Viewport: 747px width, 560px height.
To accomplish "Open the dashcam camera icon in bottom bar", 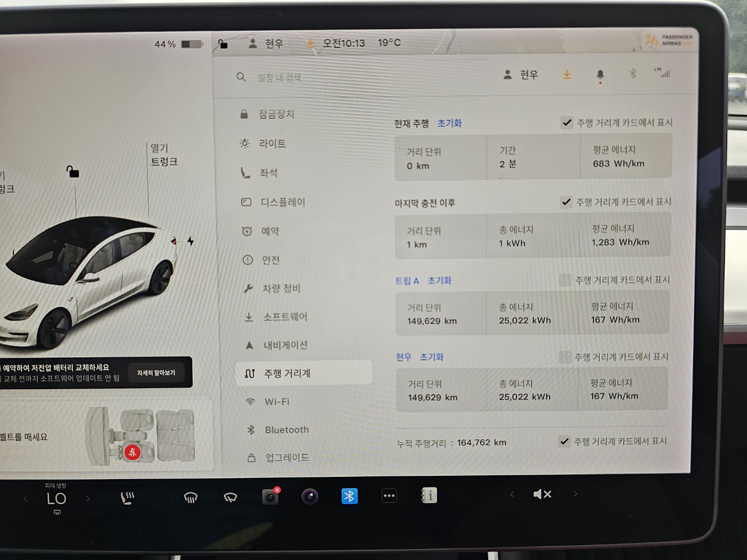I will pos(270,497).
